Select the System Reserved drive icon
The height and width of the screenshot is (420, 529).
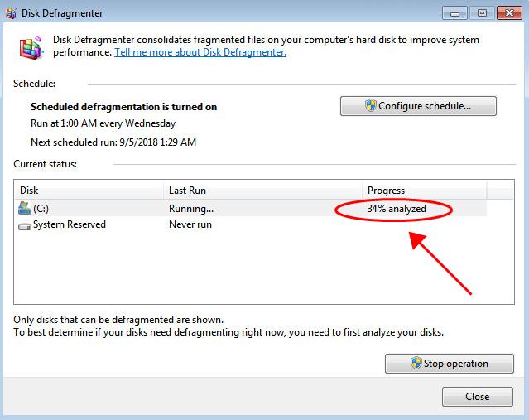coord(25,226)
